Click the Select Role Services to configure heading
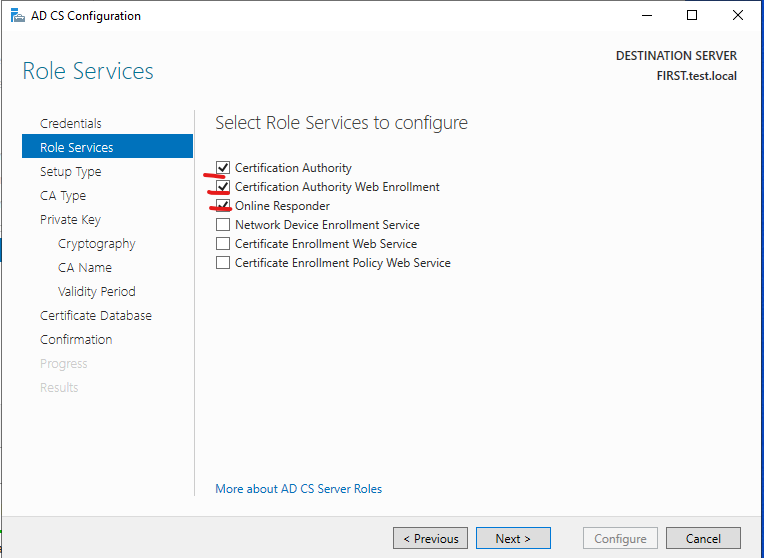This screenshot has width=764, height=558. coord(342,123)
